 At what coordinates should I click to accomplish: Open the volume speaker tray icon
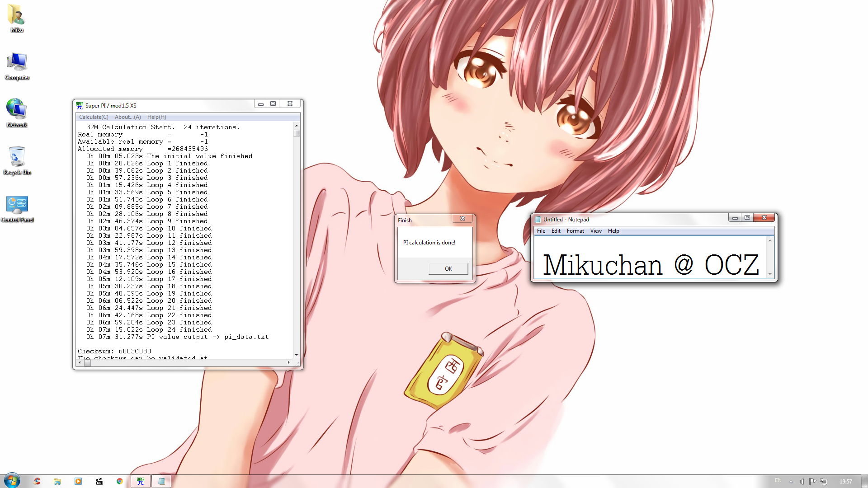click(x=802, y=482)
